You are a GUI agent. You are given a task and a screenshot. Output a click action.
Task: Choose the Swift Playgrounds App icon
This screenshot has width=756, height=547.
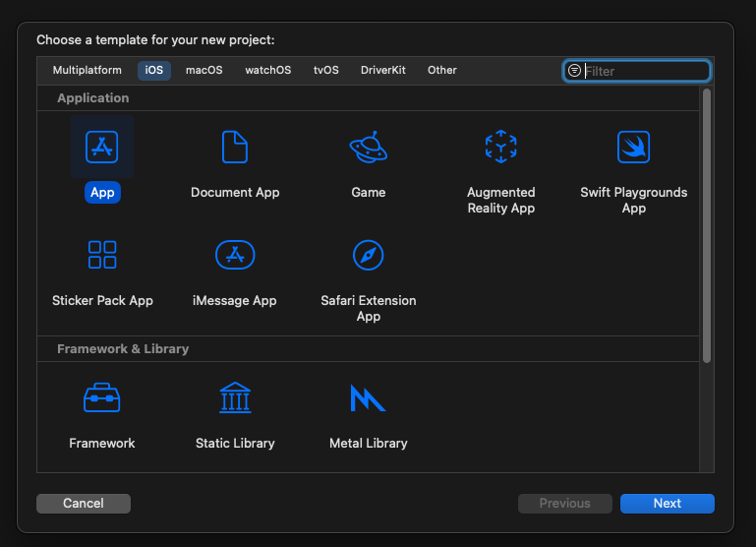pos(633,147)
